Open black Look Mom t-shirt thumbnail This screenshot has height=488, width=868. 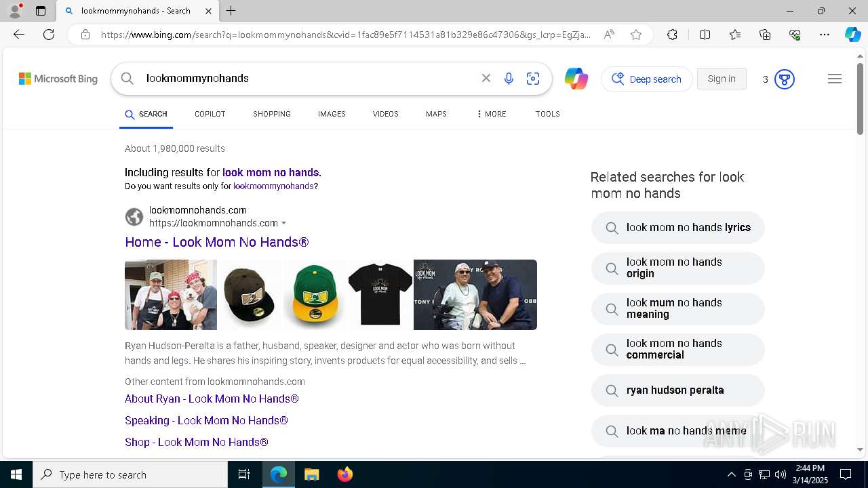tap(380, 295)
